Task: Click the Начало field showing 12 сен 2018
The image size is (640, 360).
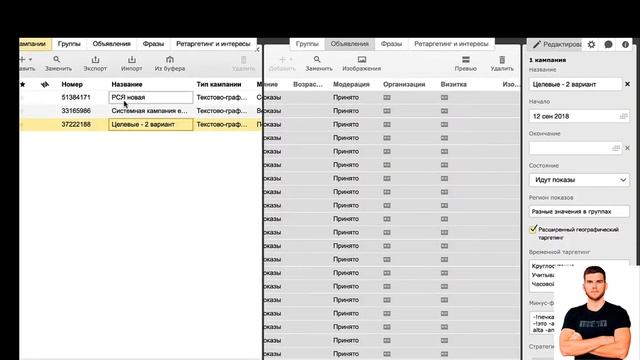Action: coord(579,116)
